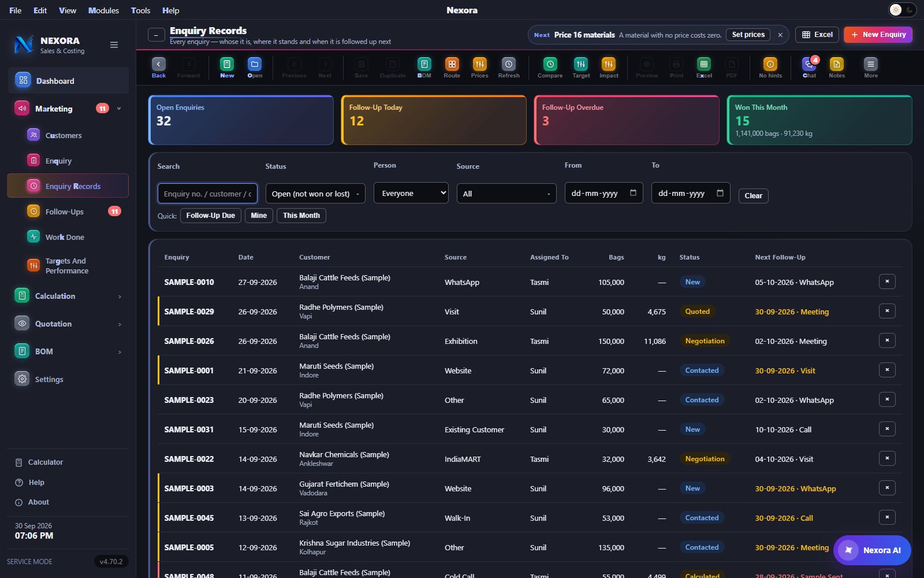Open the Modules menu
924x578 pixels.
click(x=103, y=10)
